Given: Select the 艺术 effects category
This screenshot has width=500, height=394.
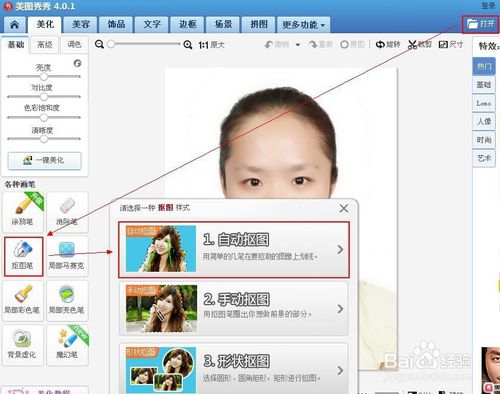Looking at the screenshot, I should point(484,158).
